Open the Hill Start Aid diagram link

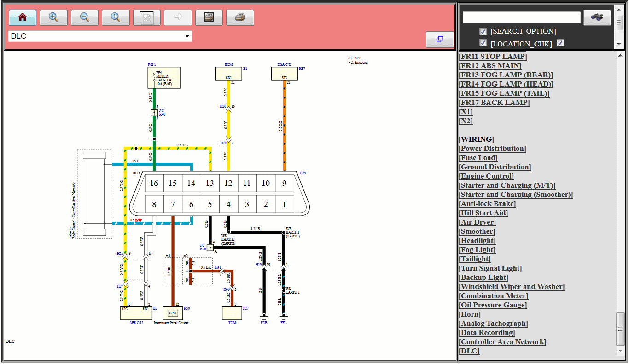484,213
